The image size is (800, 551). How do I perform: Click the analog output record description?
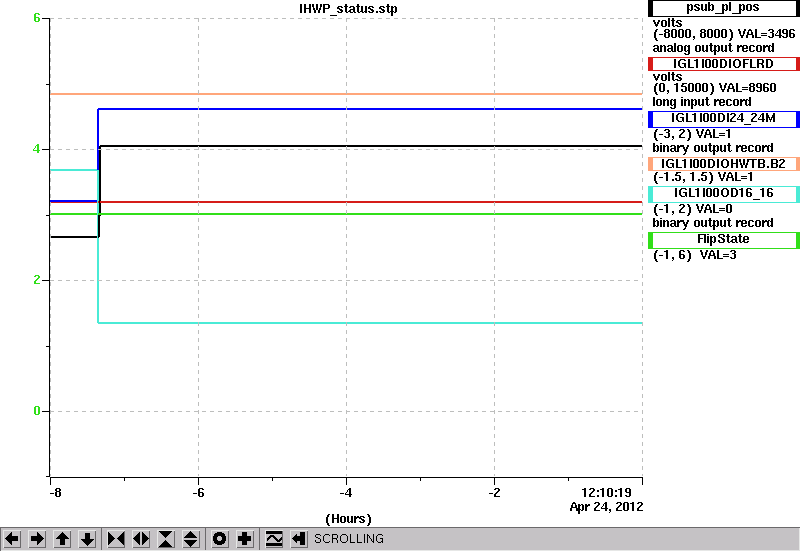(713, 48)
